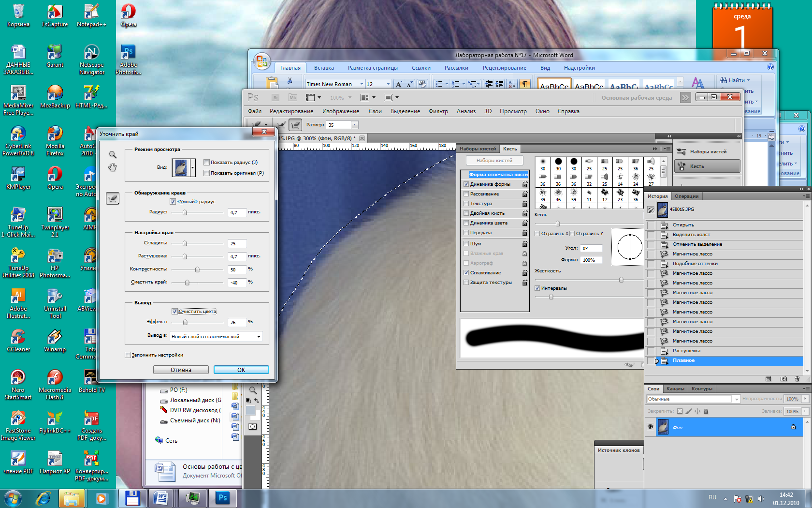Click the history snapshot camera icon

783,379
